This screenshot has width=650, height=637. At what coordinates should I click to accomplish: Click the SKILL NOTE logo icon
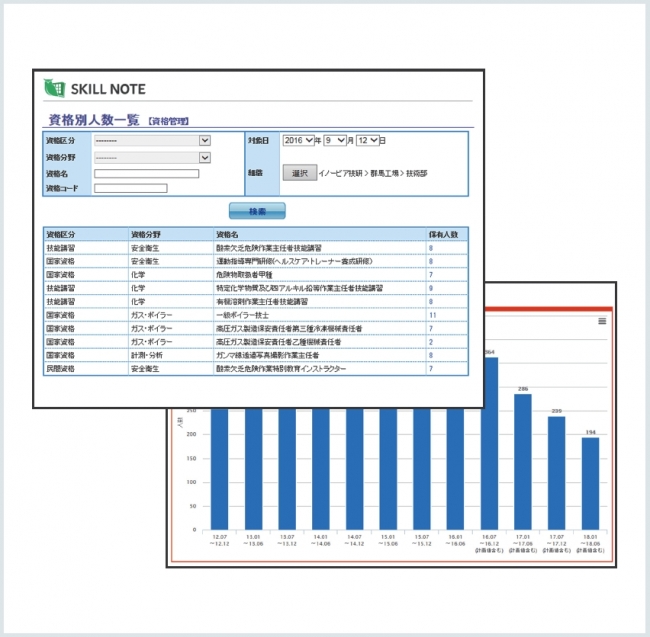click(54, 88)
